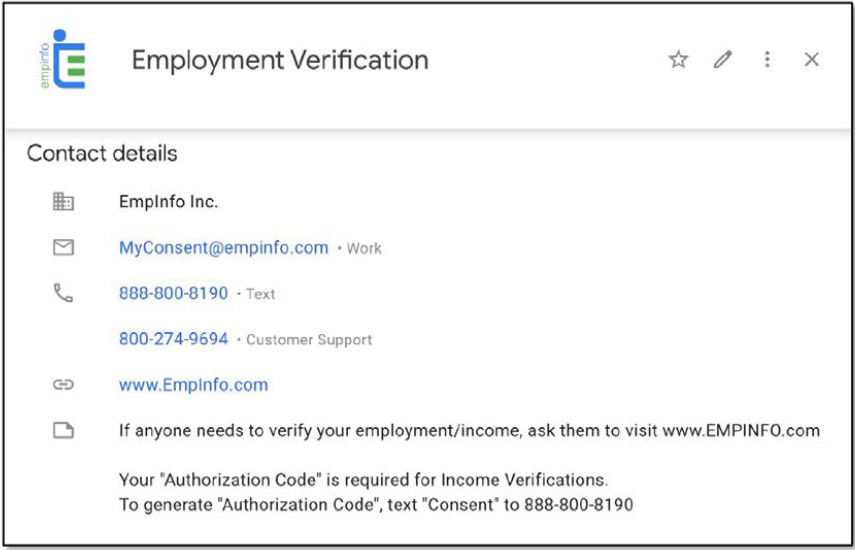Click the text "Consent" instruction line
This screenshot has width=855, height=550.
(375, 504)
